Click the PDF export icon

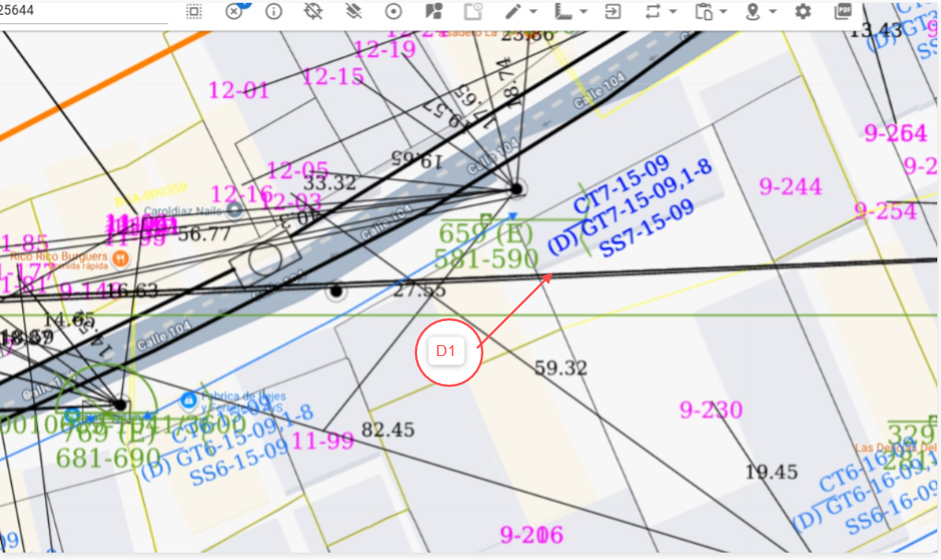(842, 11)
